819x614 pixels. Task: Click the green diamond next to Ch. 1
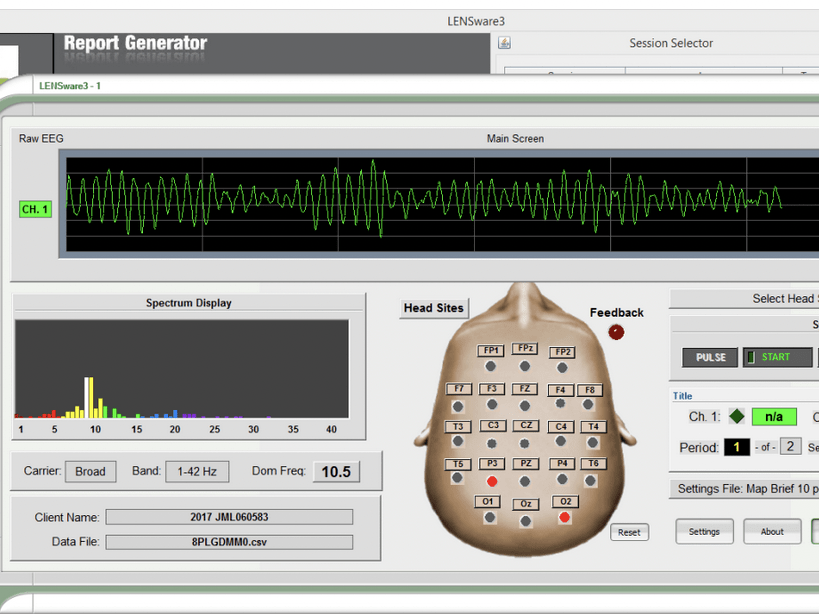click(736, 416)
